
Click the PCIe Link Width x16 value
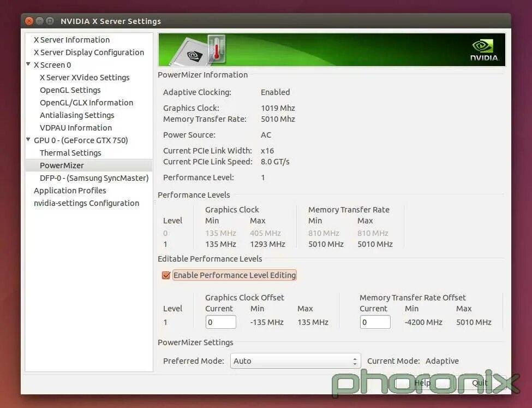(x=267, y=151)
